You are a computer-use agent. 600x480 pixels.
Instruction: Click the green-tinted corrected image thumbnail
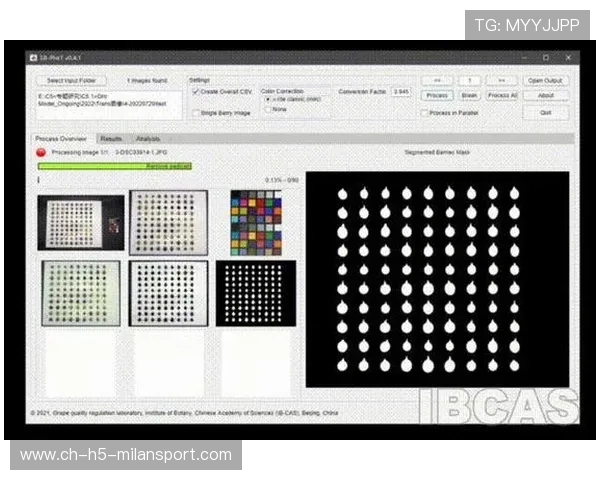tap(80, 293)
